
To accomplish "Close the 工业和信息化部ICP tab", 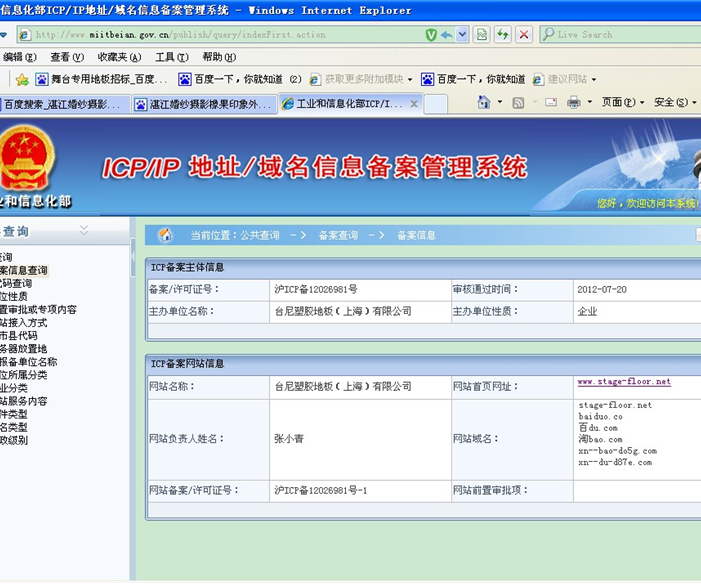I will [x=414, y=104].
